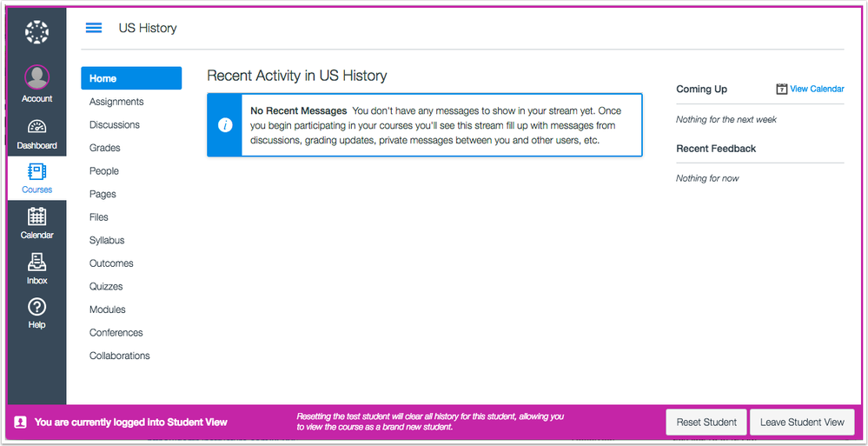Screen dimensions: 868x446
Task: Open Assignments in course navigation
Action: pyautogui.click(x=116, y=102)
